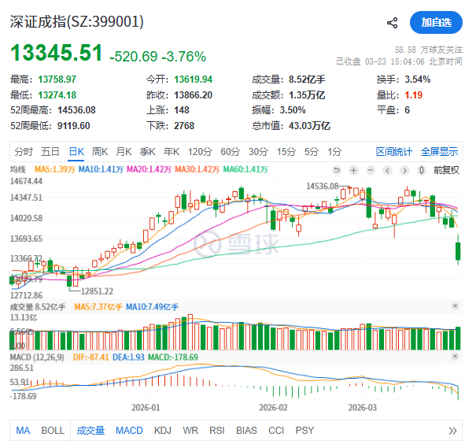
Task: Zoom out chart with minus icon
Action: click(371, 170)
